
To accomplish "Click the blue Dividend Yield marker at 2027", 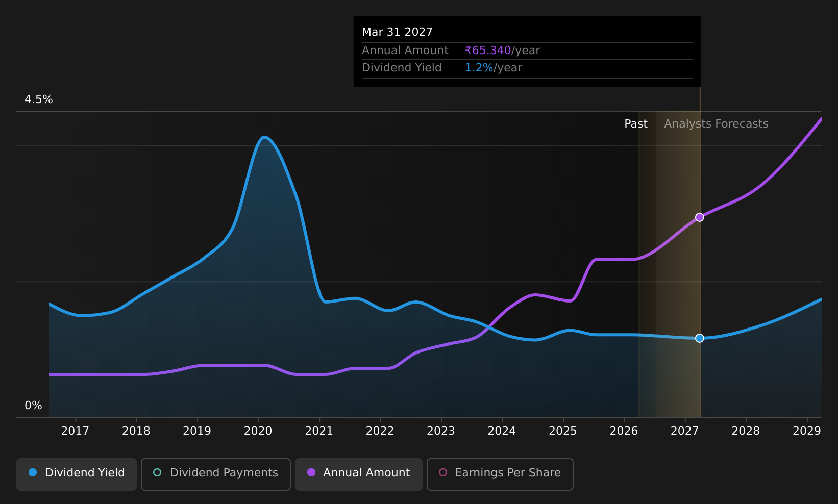I will coord(700,338).
